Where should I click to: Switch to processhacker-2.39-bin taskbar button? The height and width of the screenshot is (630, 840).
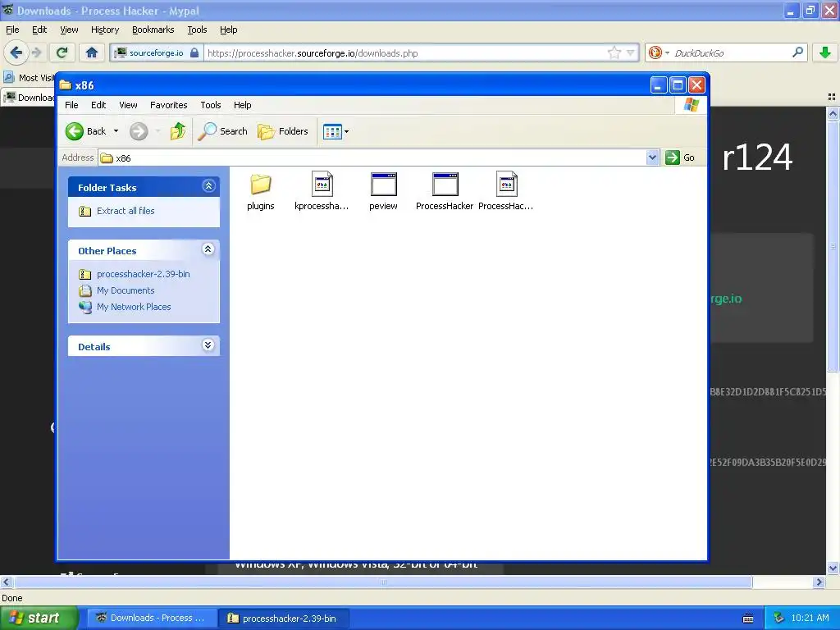[283, 618]
